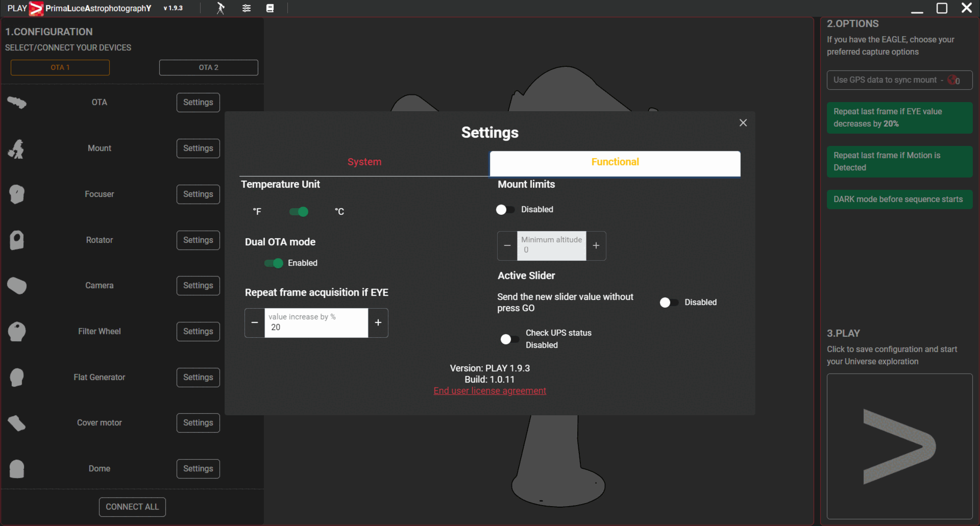The height and width of the screenshot is (526, 980).
Task: Toggle temperature unit between °F and °C
Action: (x=299, y=212)
